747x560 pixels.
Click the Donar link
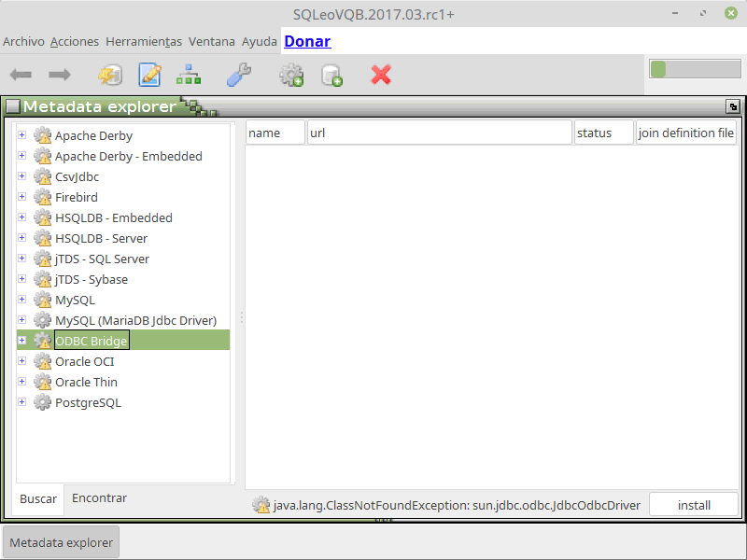307,41
